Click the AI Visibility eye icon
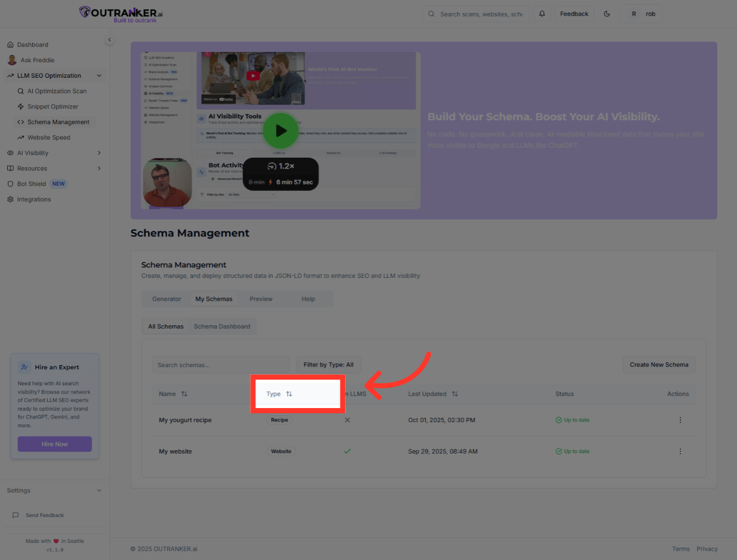 (10, 153)
